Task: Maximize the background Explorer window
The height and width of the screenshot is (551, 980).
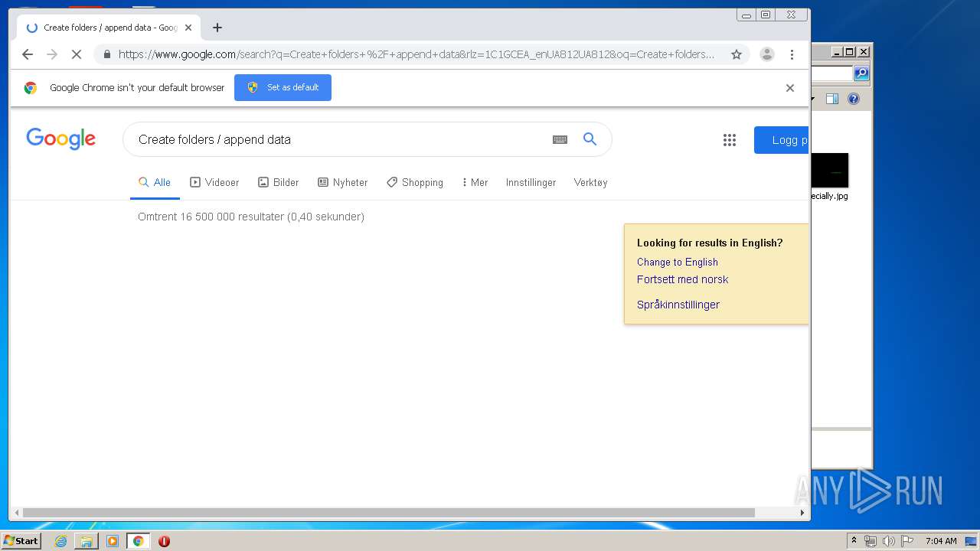Action: coord(849,52)
